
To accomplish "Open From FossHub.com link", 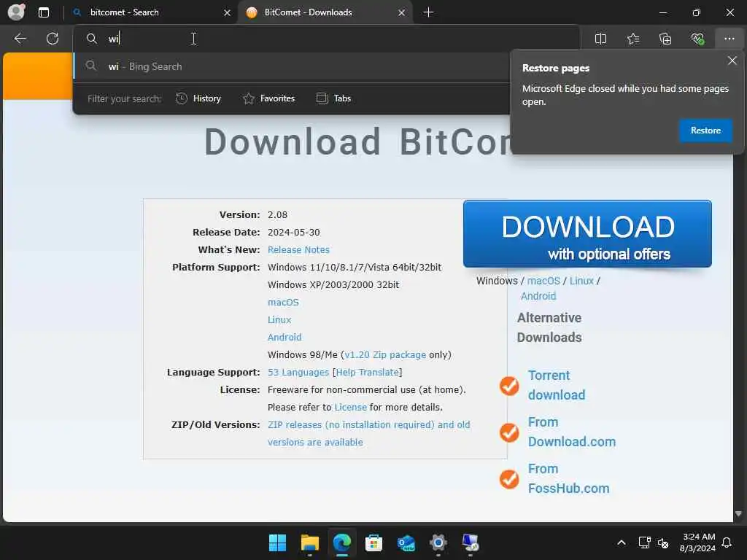I will pos(568,478).
